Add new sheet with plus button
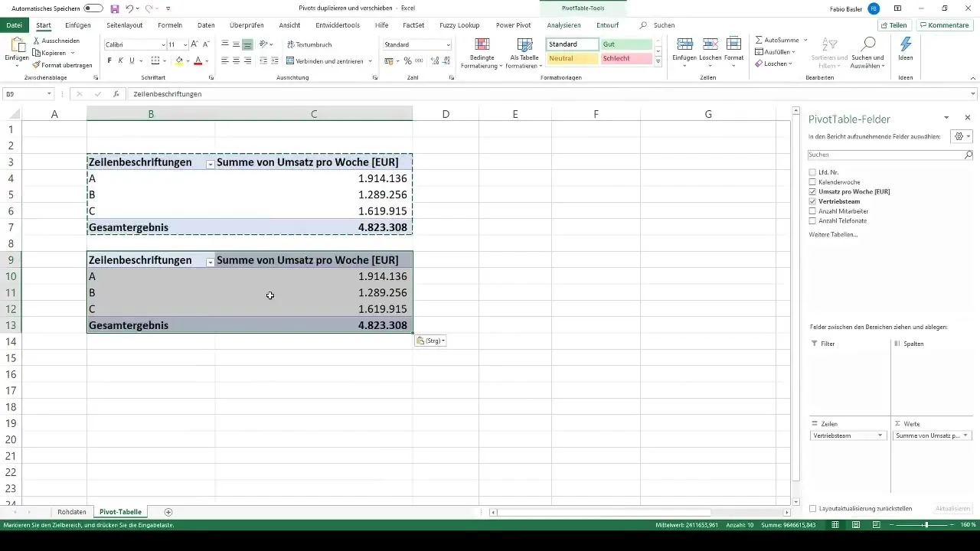Screen dimensions: 980x551 coord(168,512)
